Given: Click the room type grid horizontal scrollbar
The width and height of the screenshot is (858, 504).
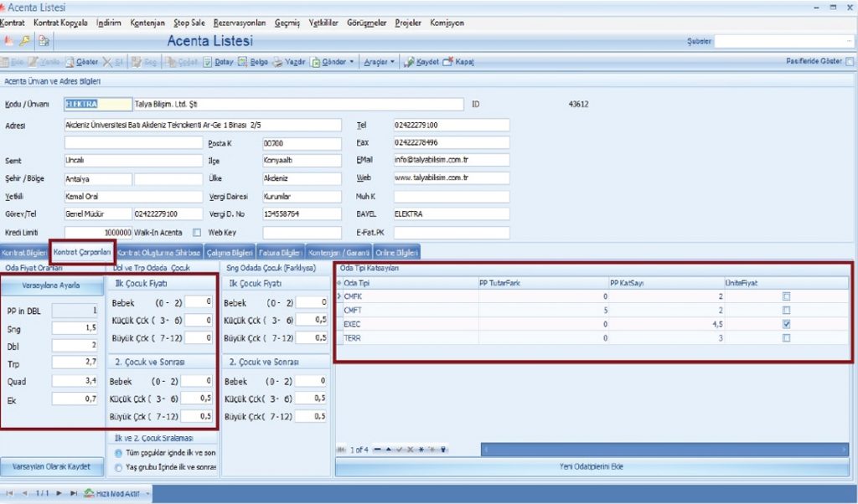Looking at the screenshot, I should tap(666, 450).
